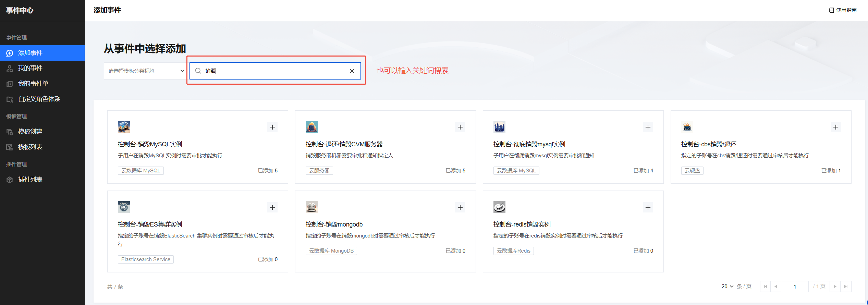The width and height of the screenshot is (868, 305).
Task: Click the 云服务器 tag
Action: (319, 171)
